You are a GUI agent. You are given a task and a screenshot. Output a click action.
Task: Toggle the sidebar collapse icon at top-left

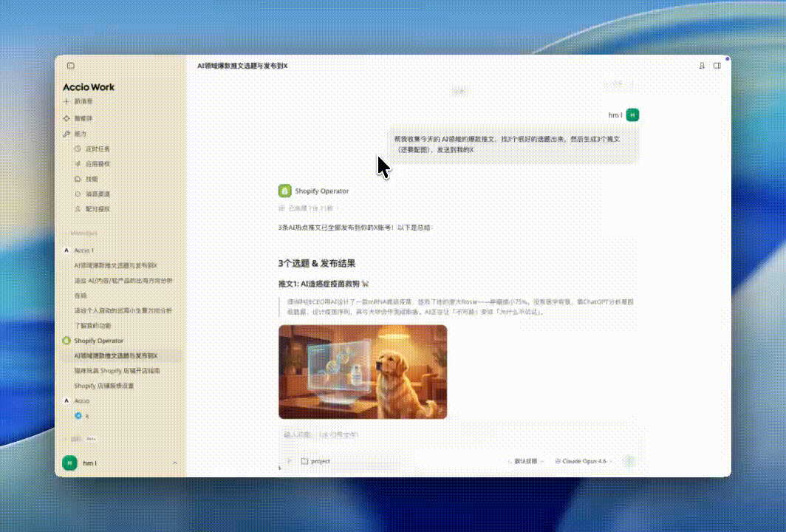[70, 66]
